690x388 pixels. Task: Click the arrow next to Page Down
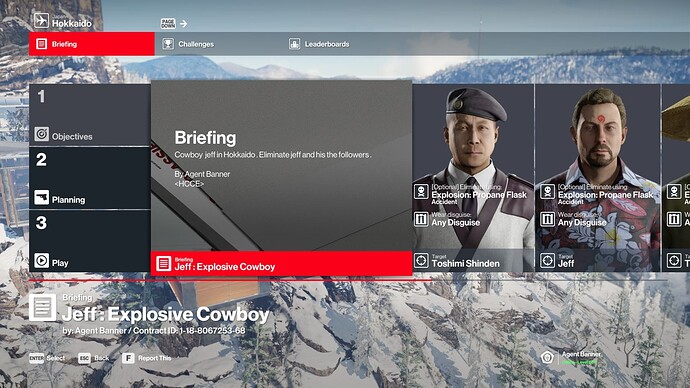[184, 23]
